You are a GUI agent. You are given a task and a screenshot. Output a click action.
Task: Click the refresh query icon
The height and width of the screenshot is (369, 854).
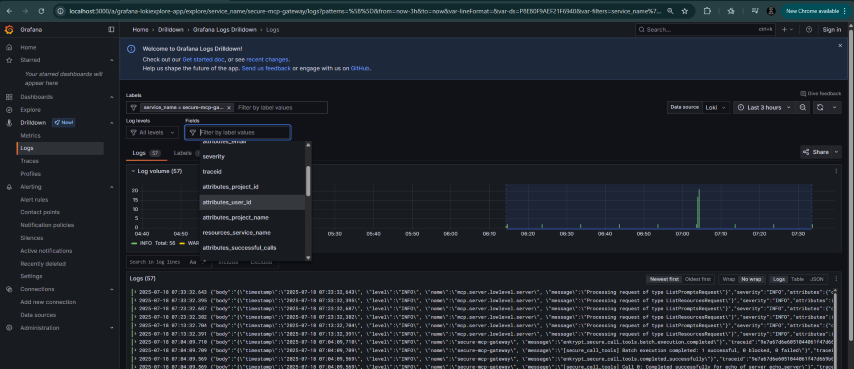click(820, 107)
